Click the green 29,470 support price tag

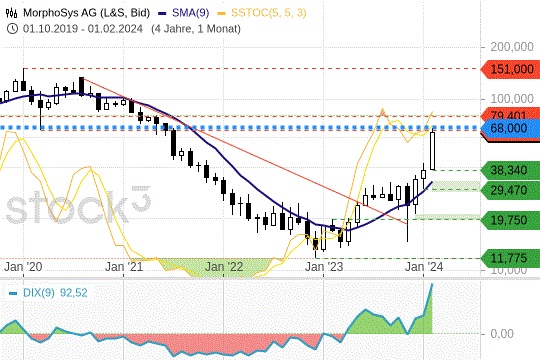(510, 190)
